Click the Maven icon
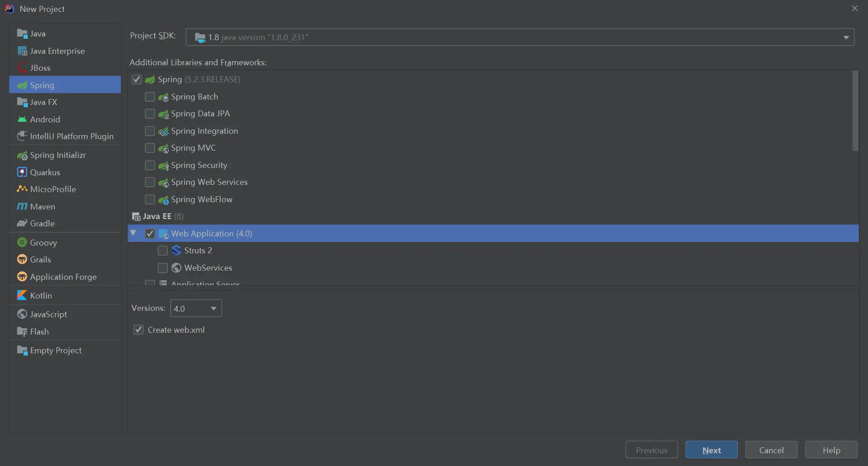 click(x=22, y=207)
